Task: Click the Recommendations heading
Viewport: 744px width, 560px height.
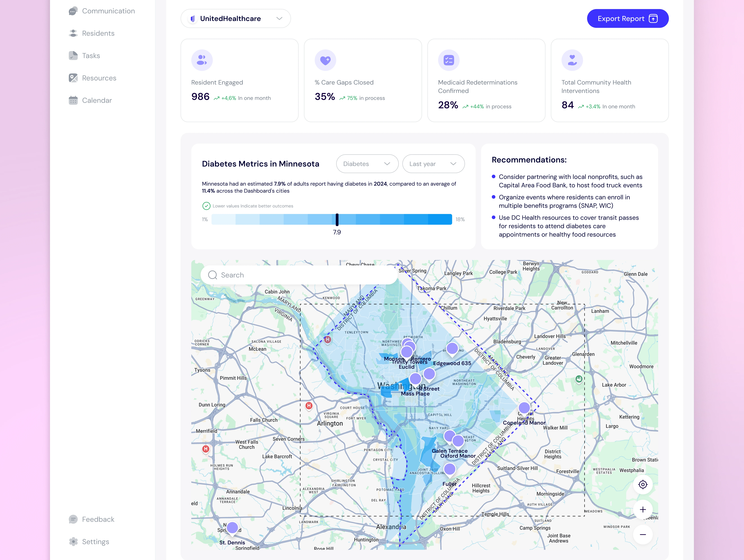Action: click(529, 160)
